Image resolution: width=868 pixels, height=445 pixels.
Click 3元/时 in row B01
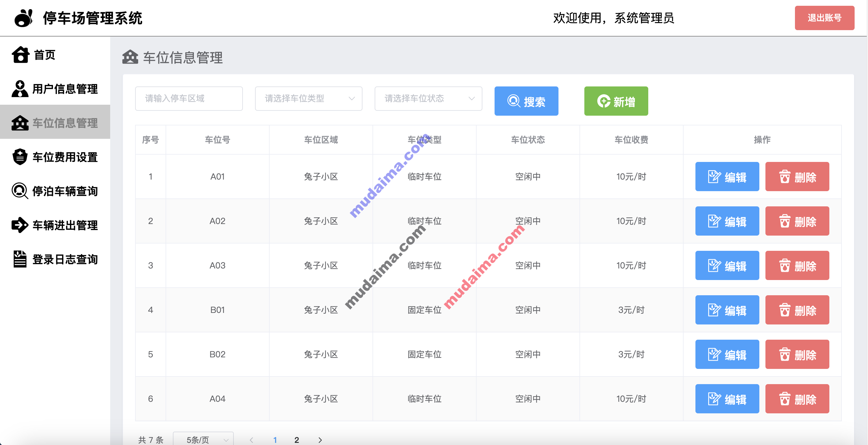click(631, 310)
